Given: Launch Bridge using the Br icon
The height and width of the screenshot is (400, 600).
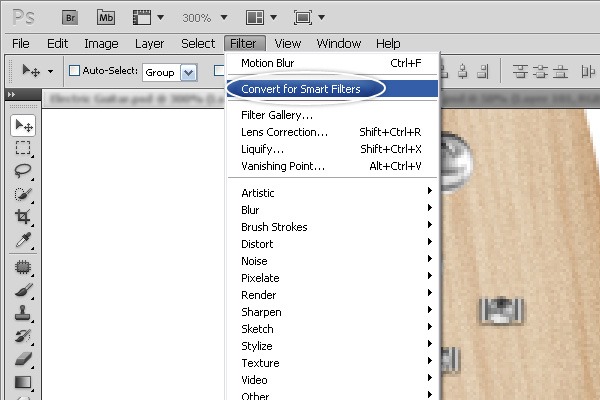Looking at the screenshot, I should pos(70,18).
